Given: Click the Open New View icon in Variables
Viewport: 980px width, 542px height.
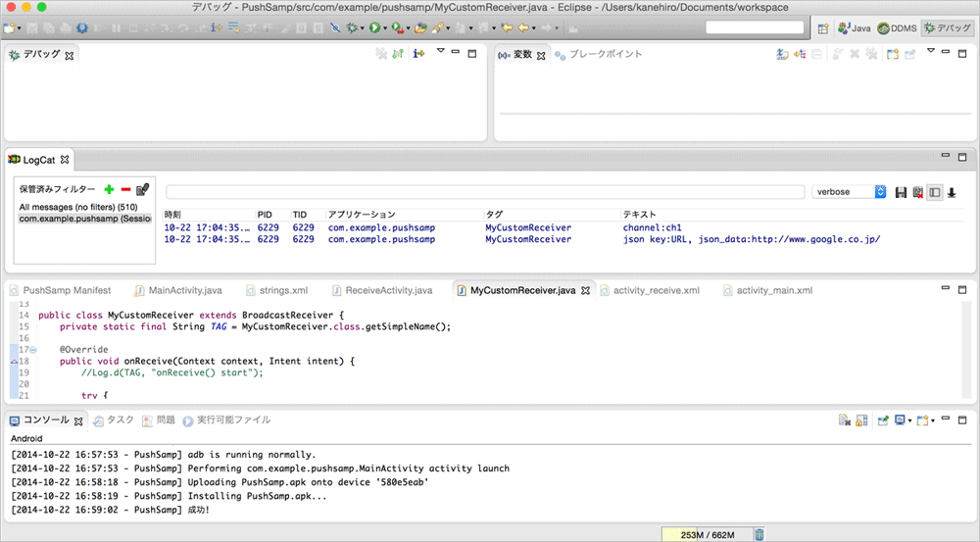Looking at the screenshot, I should coord(893,54).
